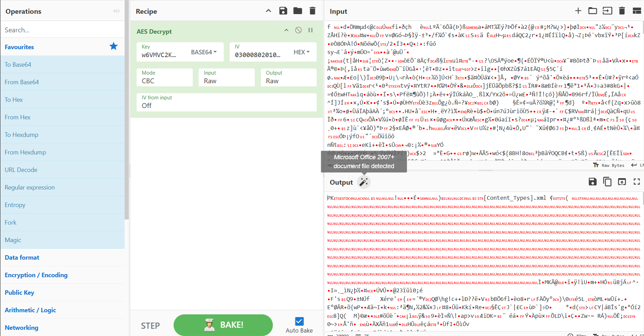This screenshot has height=336, width=644.
Task: Expand the Data format category
Action: coord(62,257)
